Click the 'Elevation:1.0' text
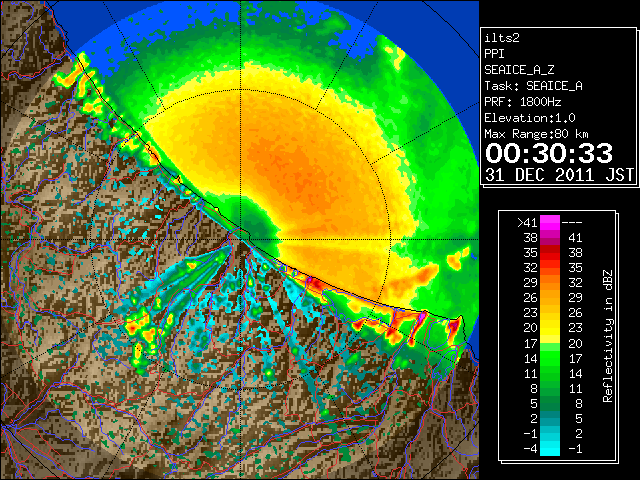The width and height of the screenshot is (640, 480). (x=530, y=118)
